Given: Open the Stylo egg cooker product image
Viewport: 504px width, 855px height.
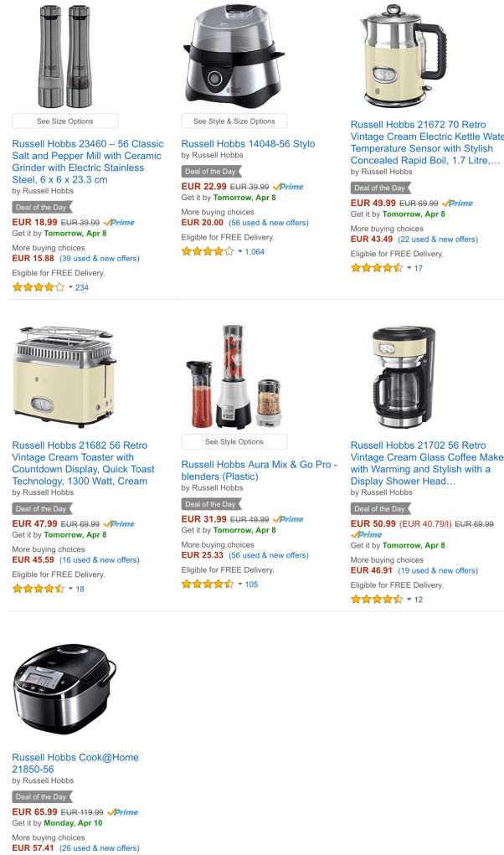Looking at the screenshot, I should 234,55.
